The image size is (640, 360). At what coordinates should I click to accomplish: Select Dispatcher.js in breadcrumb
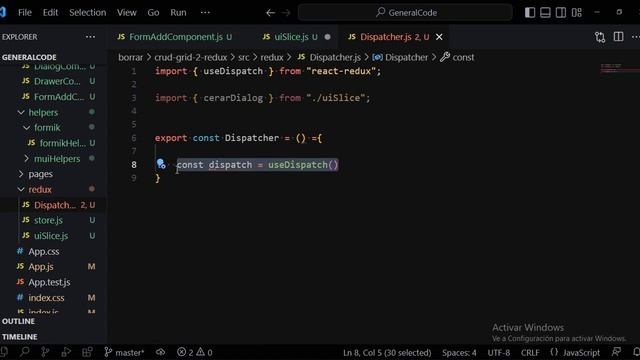329,57
